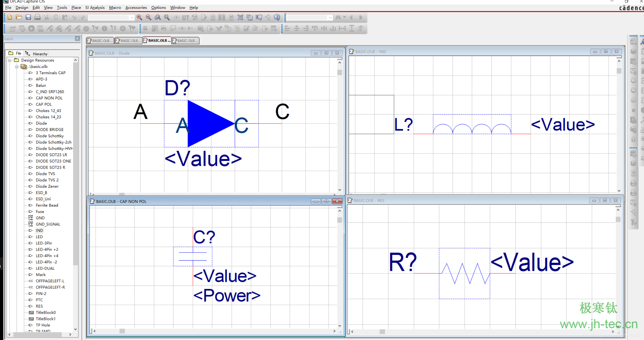Click the New document icon
Image resolution: width=644 pixels, height=340 pixels.
[10, 17]
